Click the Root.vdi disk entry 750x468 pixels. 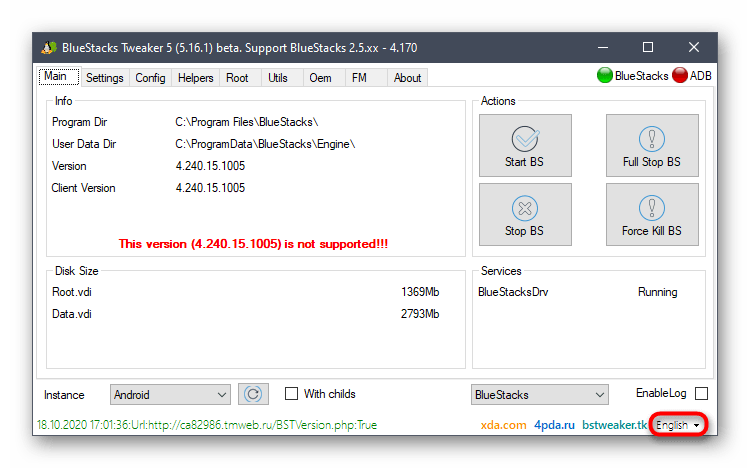[x=72, y=292]
